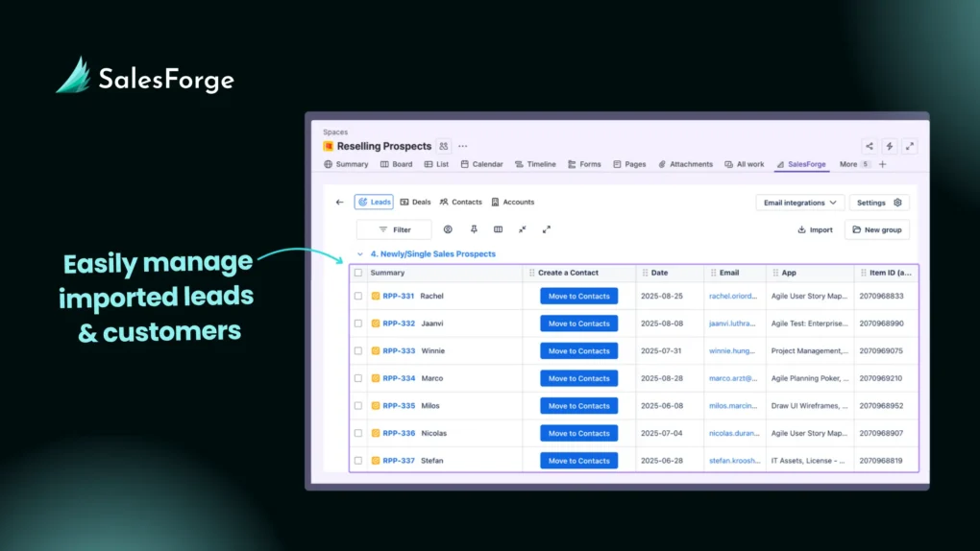This screenshot has width=980, height=551.
Task: Click the assignee circle icon in toolbar
Action: pyautogui.click(x=448, y=229)
